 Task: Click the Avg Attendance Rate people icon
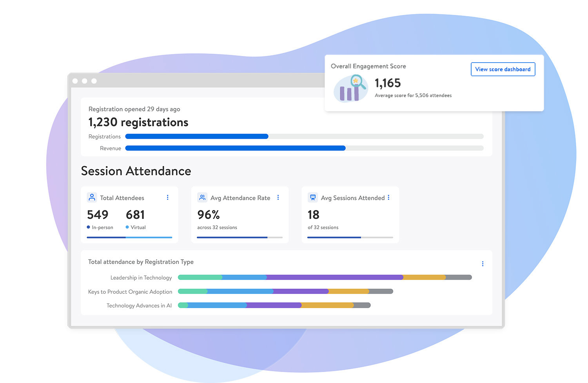(202, 197)
